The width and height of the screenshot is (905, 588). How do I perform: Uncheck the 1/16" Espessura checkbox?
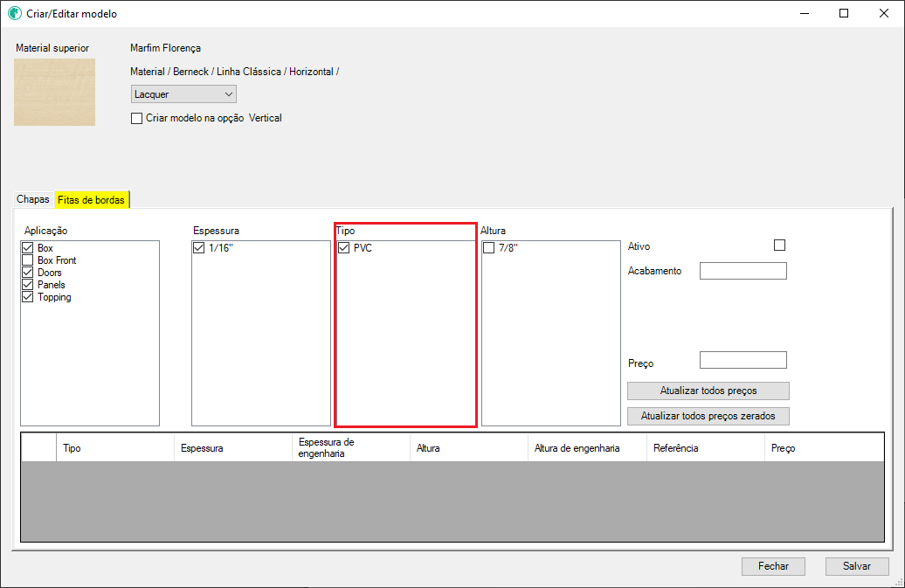pyautogui.click(x=199, y=247)
